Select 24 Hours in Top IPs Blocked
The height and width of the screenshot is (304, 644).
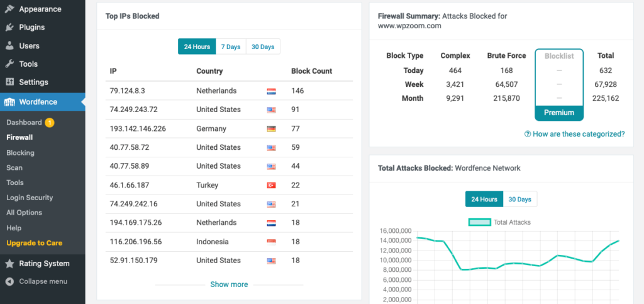[197, 47]
